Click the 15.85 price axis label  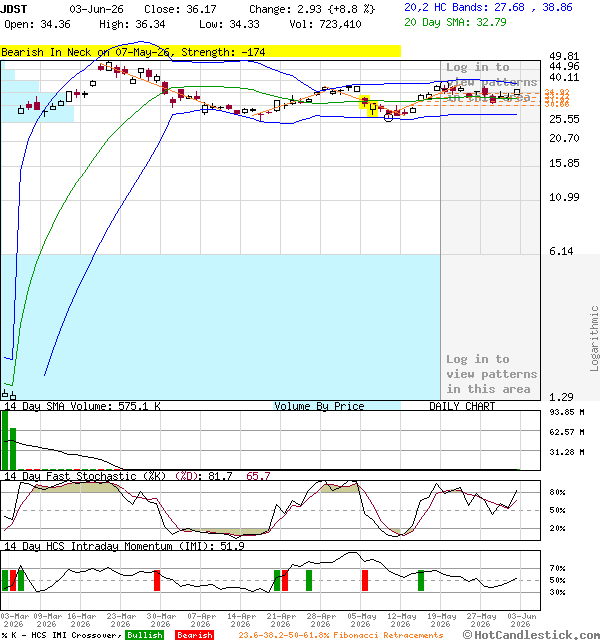tap(564, 163)
